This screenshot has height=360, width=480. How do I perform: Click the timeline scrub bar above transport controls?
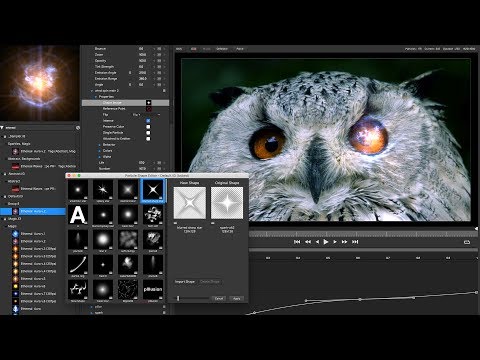(x=362, y=234)
